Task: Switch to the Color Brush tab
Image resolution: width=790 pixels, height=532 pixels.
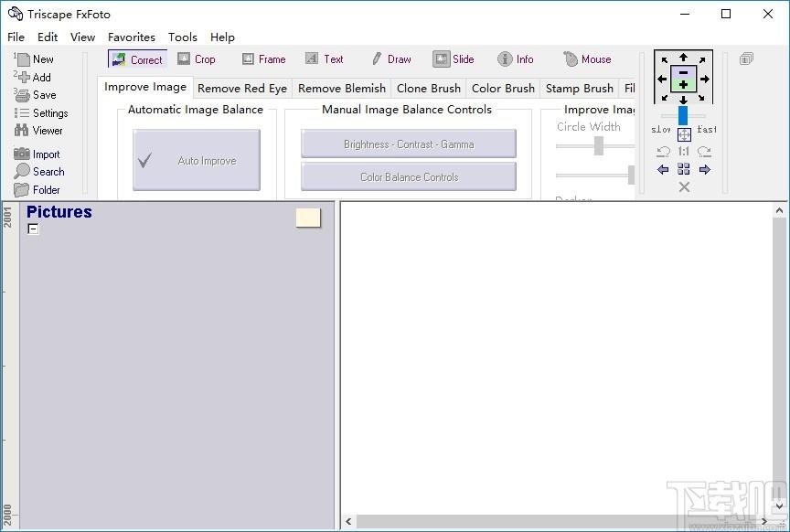Action: tap(503, 89)
